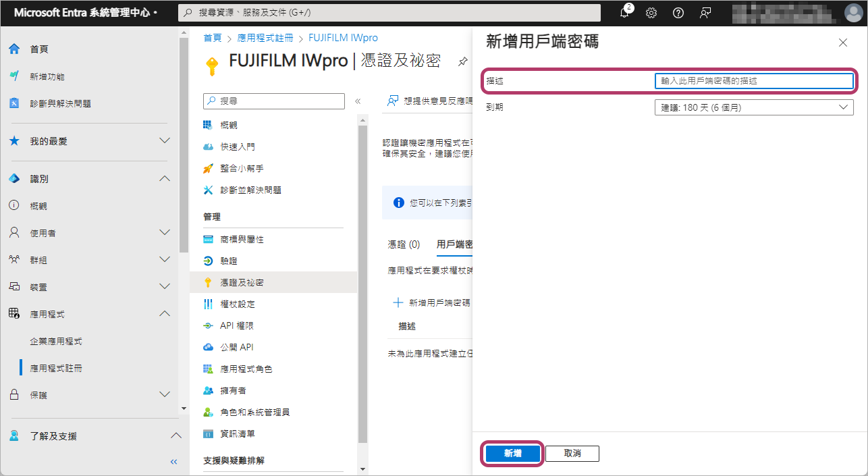This screenshot has width=868, height=476.
Task: Click the 資訊清單 icon
Action: 208,433
